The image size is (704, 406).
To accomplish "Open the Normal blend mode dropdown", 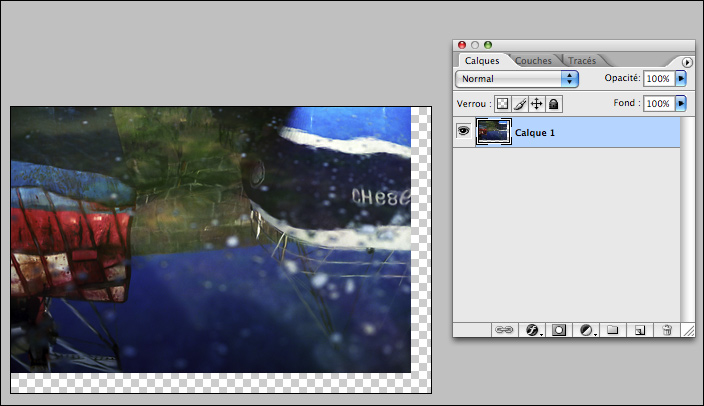I will coord(517,78).
